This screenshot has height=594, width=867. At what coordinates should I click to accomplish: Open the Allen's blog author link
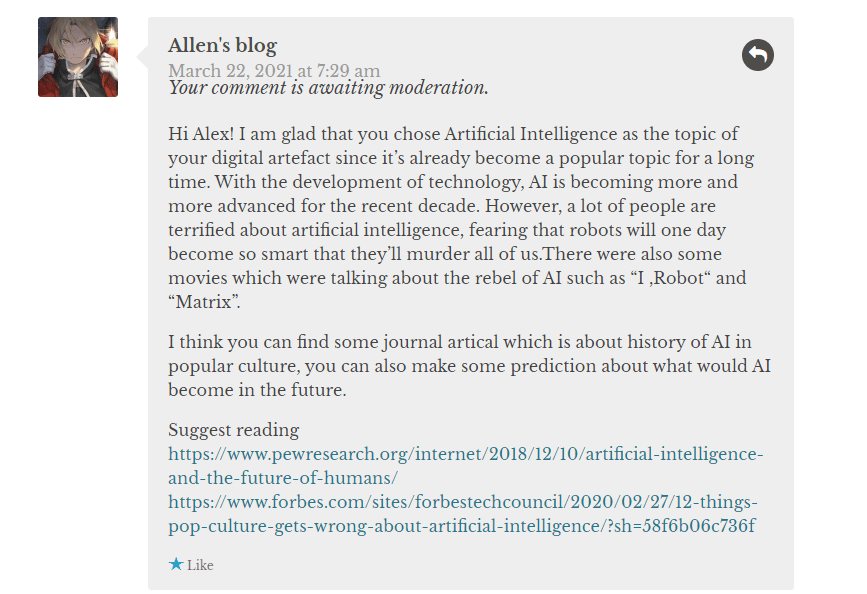[x=222, y=45]
